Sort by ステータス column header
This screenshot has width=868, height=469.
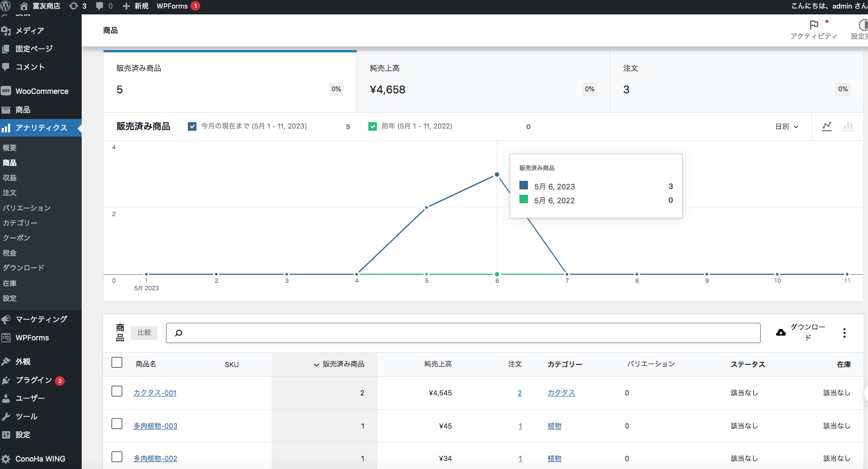(x=748, y=364)
